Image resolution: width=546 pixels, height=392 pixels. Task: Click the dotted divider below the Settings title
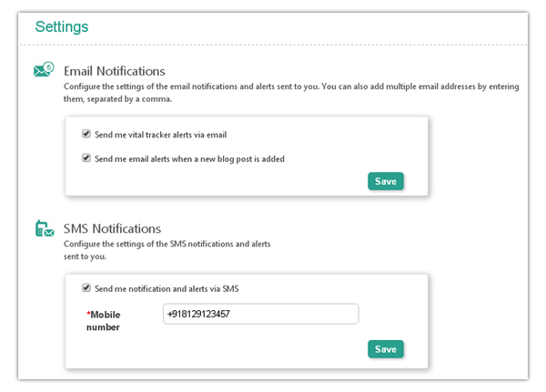(274, 45)
